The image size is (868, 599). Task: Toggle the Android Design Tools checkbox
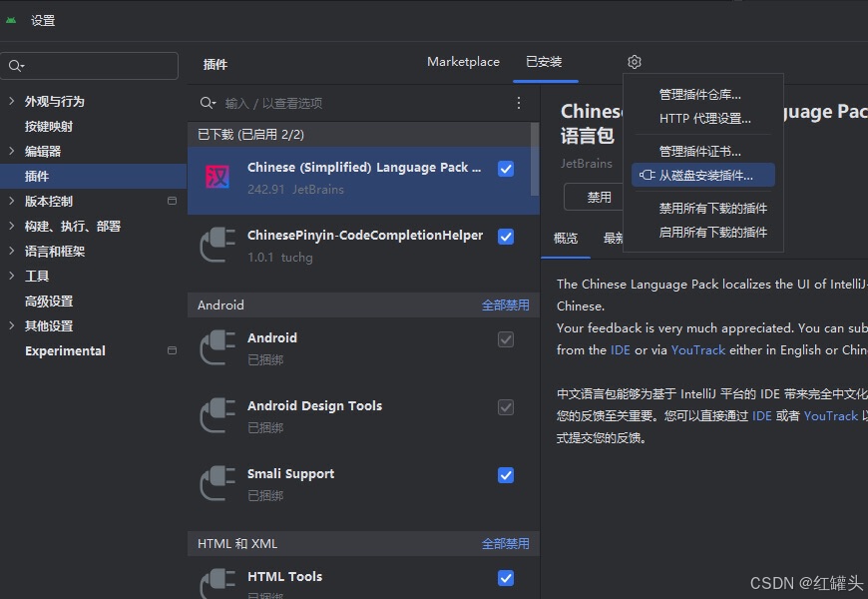tap(506, 407)
